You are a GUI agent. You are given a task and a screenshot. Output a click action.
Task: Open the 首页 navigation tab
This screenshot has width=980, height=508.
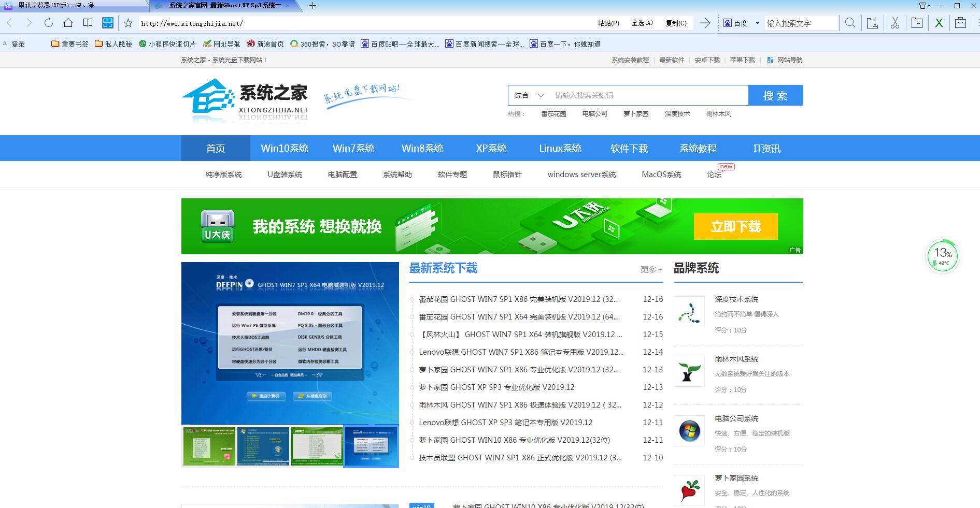[216, 148]
